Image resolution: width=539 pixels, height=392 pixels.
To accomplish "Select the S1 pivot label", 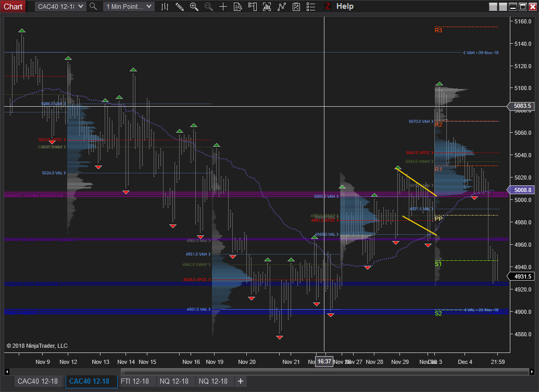I will (x=438, y=264).
